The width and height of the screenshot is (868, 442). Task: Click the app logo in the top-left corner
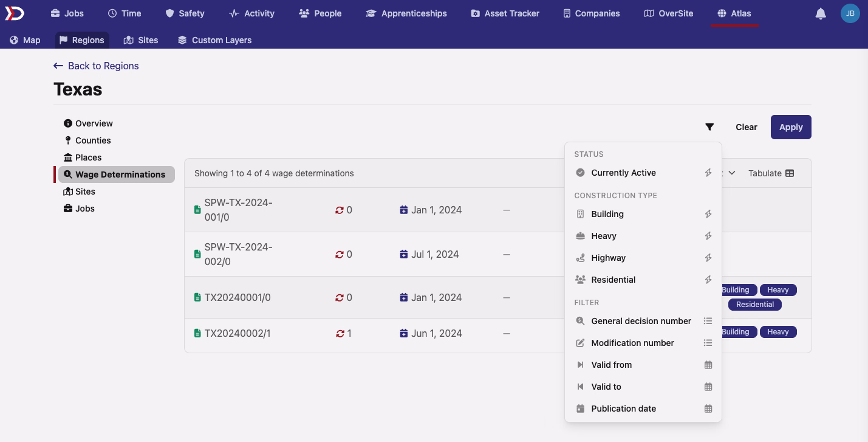15,13
